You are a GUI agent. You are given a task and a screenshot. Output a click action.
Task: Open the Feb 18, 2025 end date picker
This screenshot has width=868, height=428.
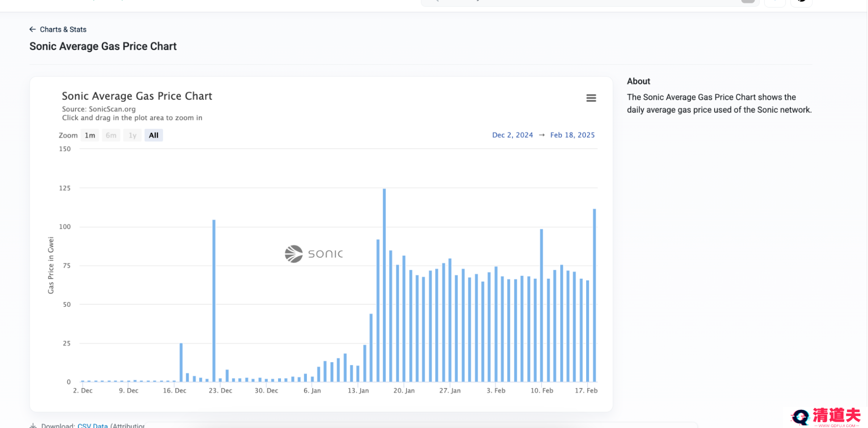572,135
